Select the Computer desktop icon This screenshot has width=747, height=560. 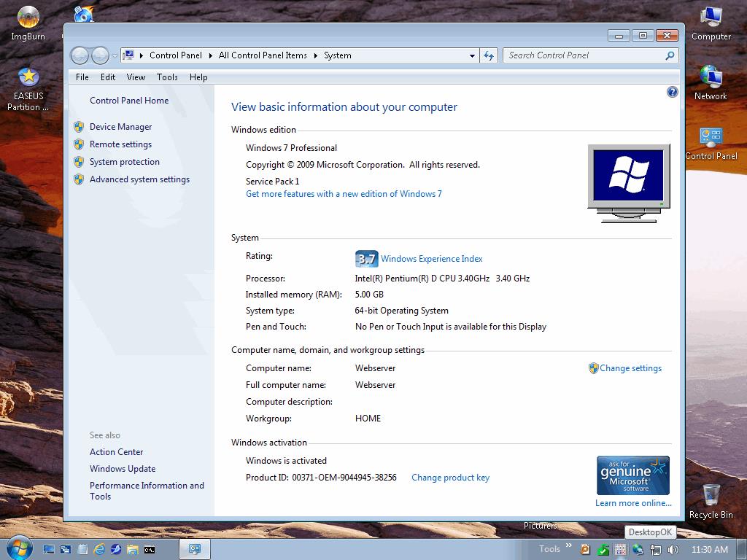click(711, 24)
